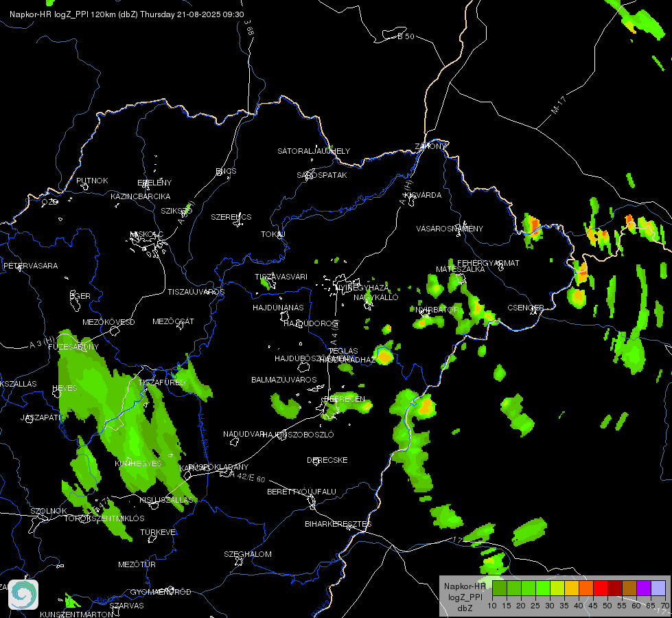This screenshot has width=672, height=618.
Task: Select the NAGYKALLO label
Action: (x=376, y=297)
